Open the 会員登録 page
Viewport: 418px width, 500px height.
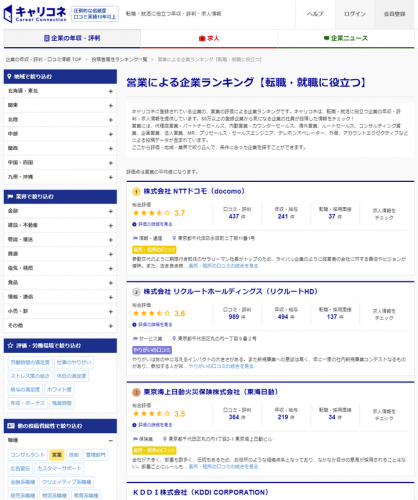point(395,14)
